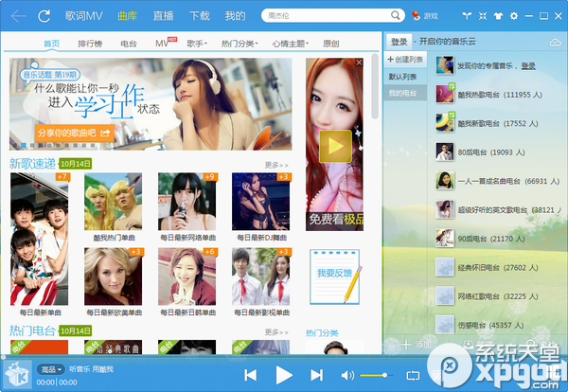Viewport: 568px width, 392px height.
Task: Open the 每日最新日韩单曲 thumbnail
Action: [x=186, y=276]
